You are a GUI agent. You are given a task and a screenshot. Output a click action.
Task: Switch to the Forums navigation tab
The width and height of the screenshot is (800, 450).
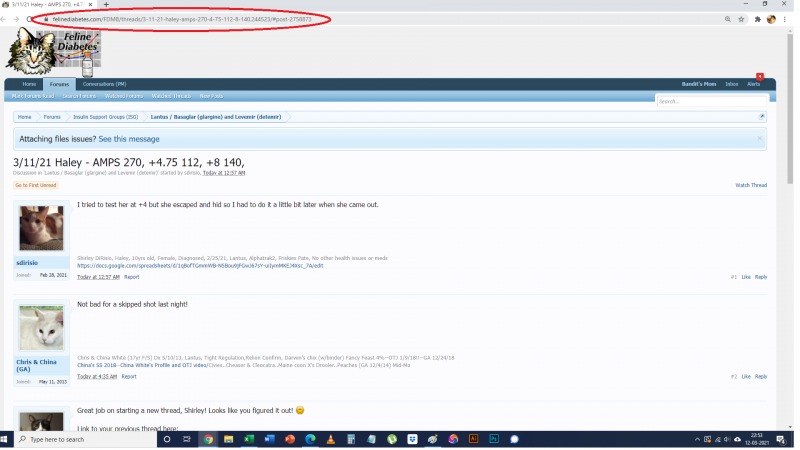pos(59,84)
